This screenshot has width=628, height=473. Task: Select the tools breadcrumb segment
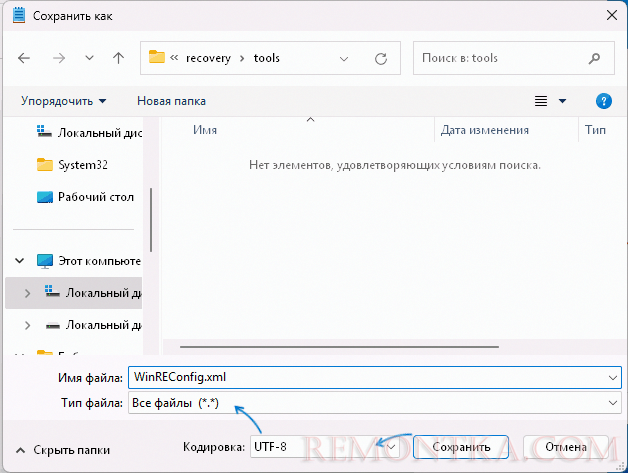(267, 58)
